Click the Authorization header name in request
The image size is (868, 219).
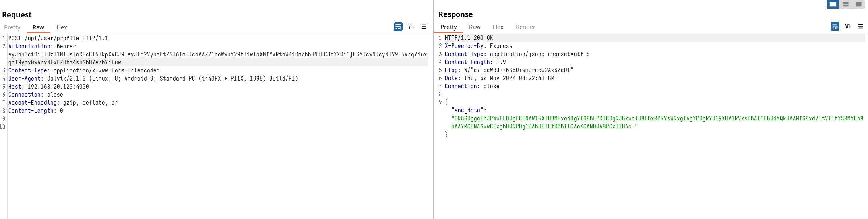tap(29, 46)
